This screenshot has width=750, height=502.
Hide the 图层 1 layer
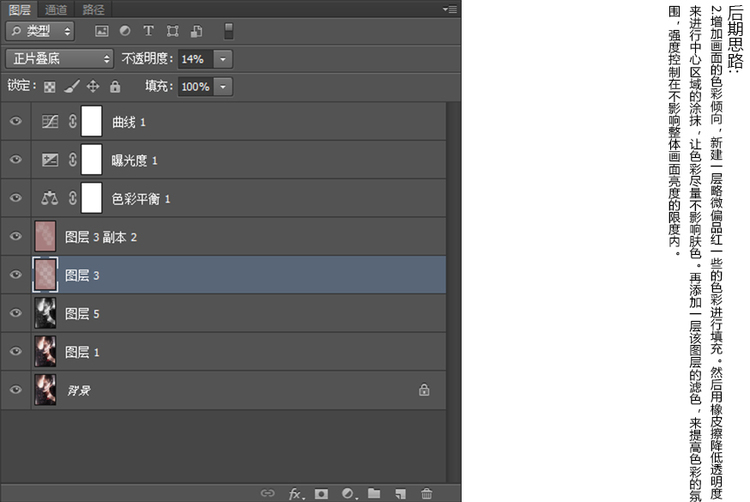15,351
